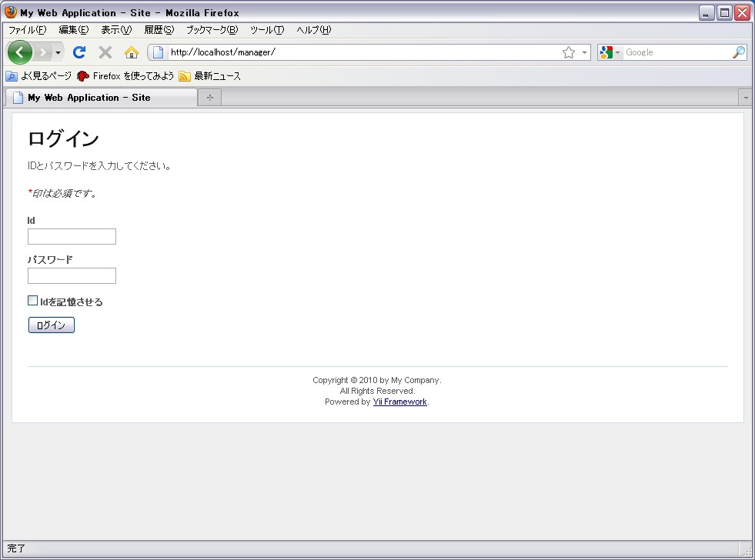Click the Stop loading X icon

[105, 52]
